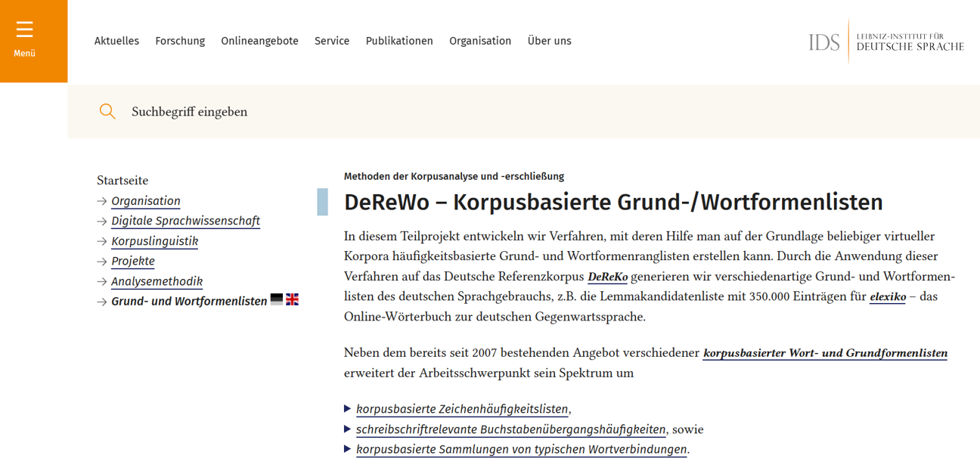
Task: Open the orange hamburger Menü button
Action: pos(25,39)
